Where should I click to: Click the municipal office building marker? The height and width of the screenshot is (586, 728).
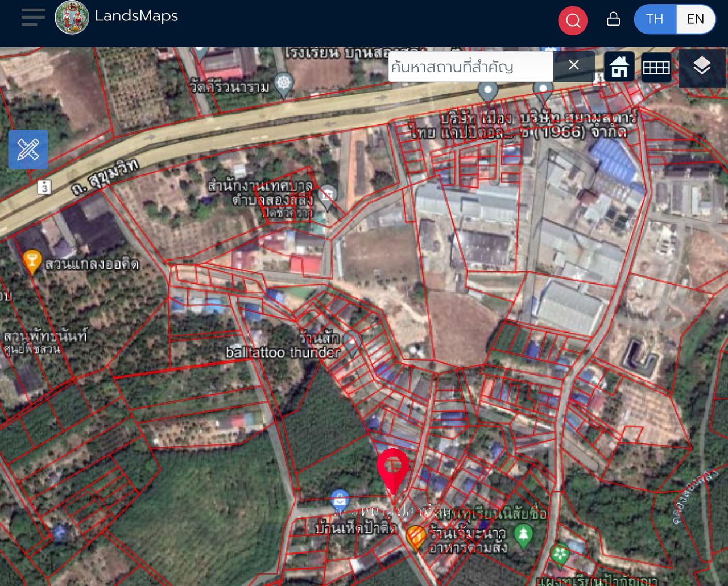(x=327, y=196)
